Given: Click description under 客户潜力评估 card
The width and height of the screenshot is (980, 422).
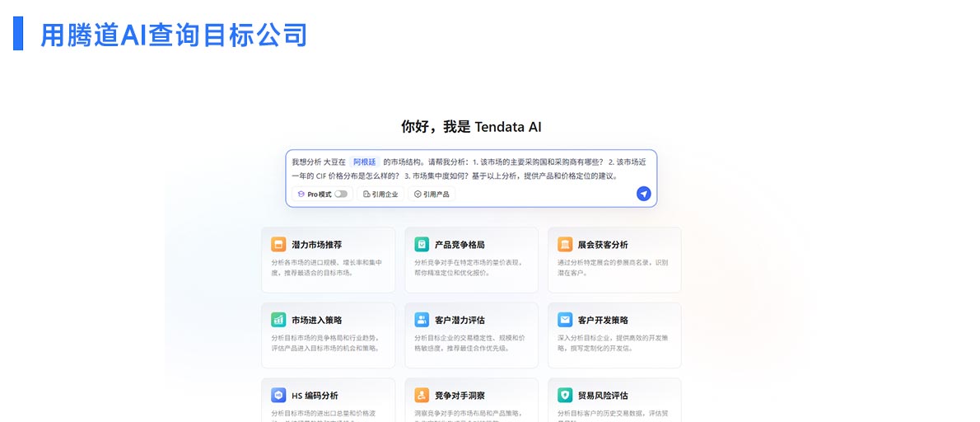Looking at the screenshot, I should coord(469,343).
